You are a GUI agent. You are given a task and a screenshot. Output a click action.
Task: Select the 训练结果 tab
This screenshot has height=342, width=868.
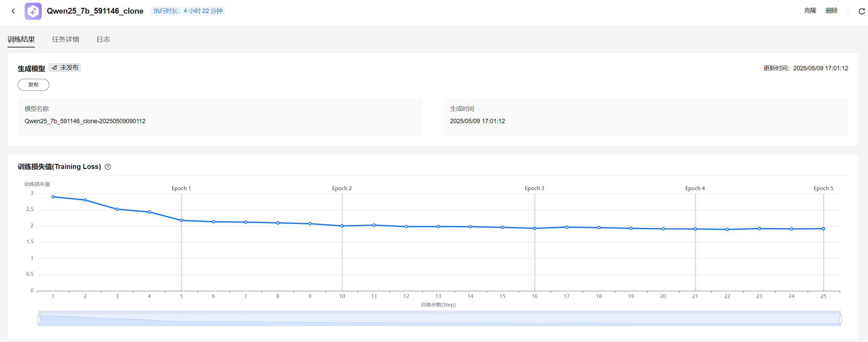coord(21,39)
